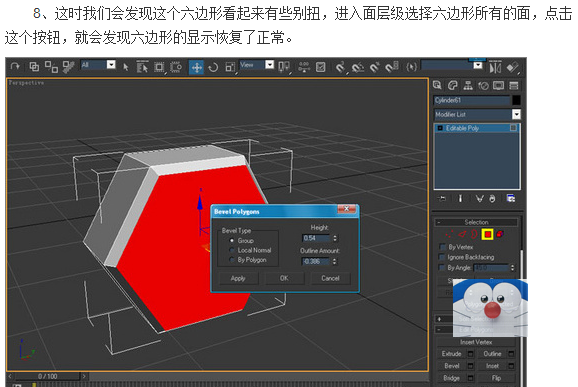The width and height of the screenshot is (578, 387).
Task: Select Border sub-object level icon
Action: coord(474,234)
